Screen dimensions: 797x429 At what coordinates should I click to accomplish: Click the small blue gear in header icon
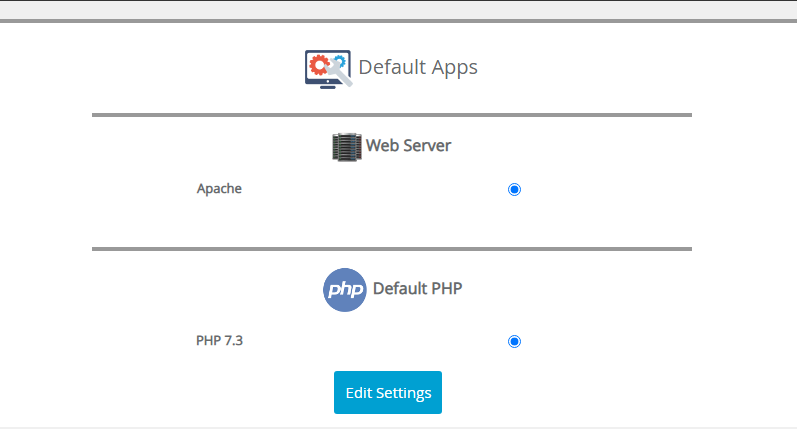(x=340, y=61)
